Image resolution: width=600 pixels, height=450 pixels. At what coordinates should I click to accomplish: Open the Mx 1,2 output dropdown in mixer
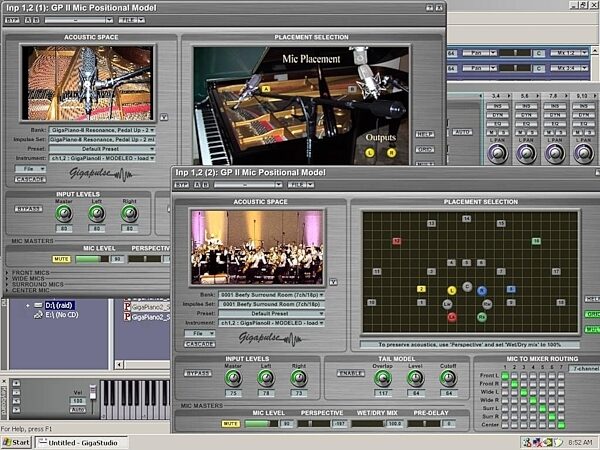[x=569, y=53]
